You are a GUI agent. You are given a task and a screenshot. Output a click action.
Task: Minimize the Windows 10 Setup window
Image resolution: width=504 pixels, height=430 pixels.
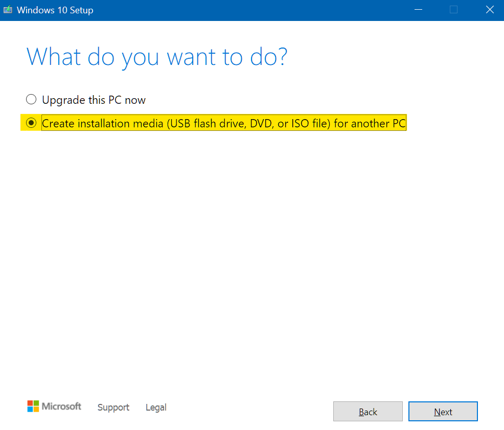pos(418,10)
